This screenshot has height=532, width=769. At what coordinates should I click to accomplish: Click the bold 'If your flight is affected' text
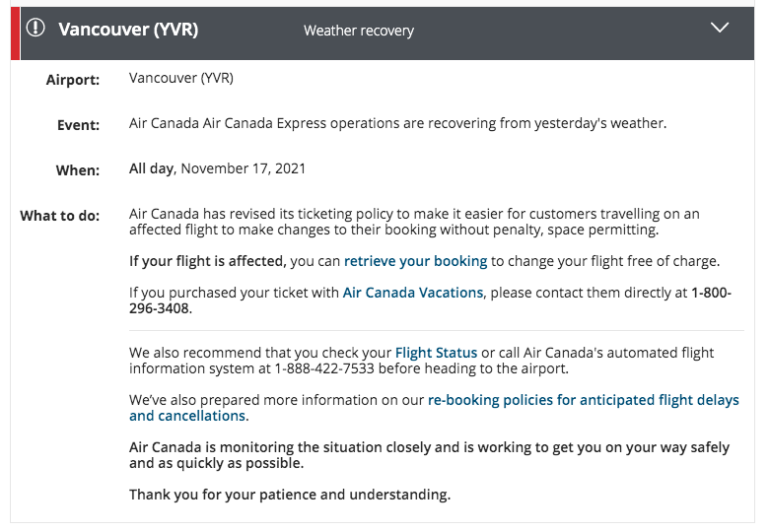click(x=207, y=261)
